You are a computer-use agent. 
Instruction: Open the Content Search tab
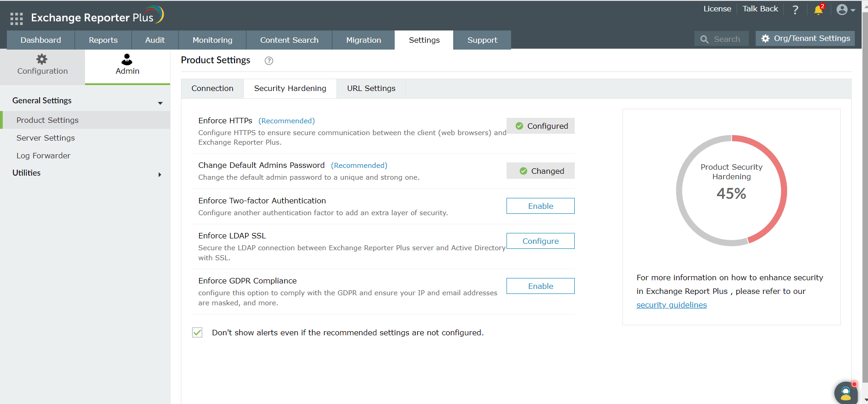click(289, 40)
